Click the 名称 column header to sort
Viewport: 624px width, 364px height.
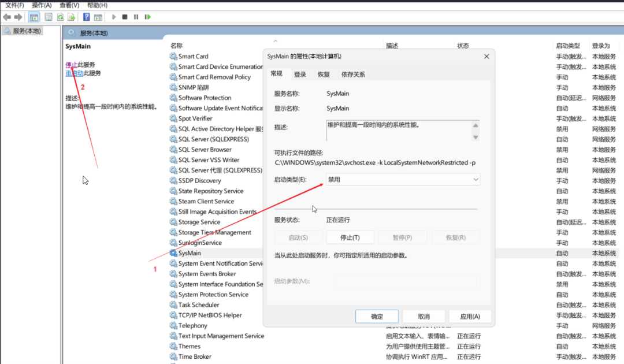click(177, 46)
